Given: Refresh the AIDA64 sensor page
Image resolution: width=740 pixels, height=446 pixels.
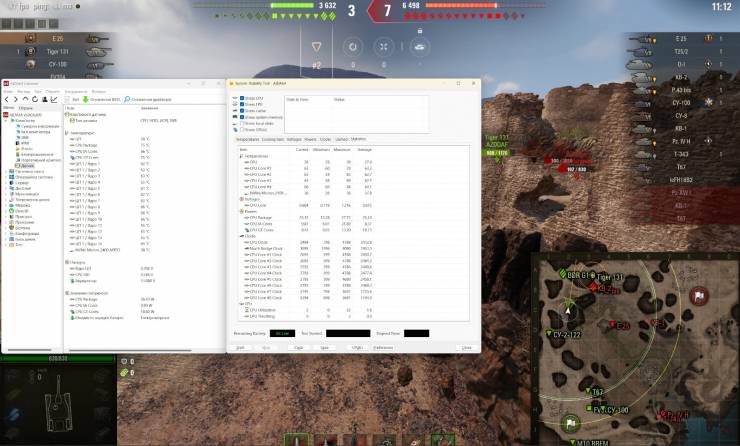Looking at the screenshot, I should coord(35,100).
